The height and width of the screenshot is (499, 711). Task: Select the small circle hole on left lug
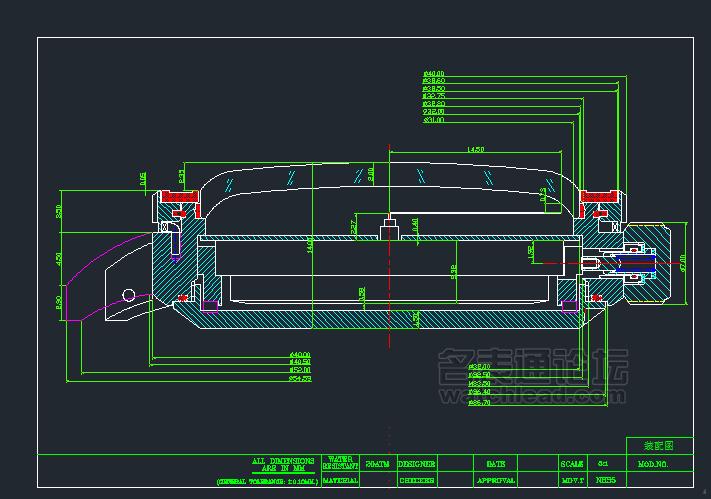pos(128,295)
